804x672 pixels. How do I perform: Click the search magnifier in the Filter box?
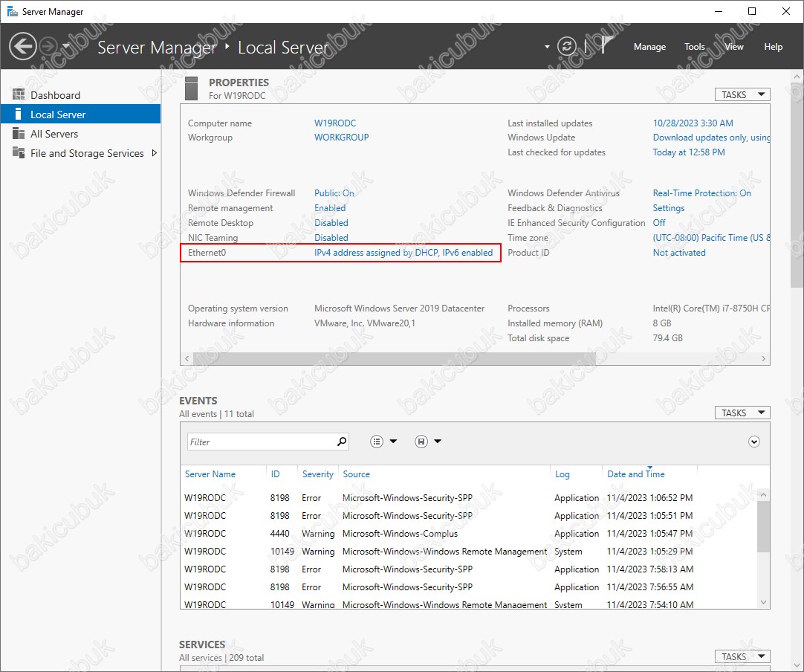point(342,441)
